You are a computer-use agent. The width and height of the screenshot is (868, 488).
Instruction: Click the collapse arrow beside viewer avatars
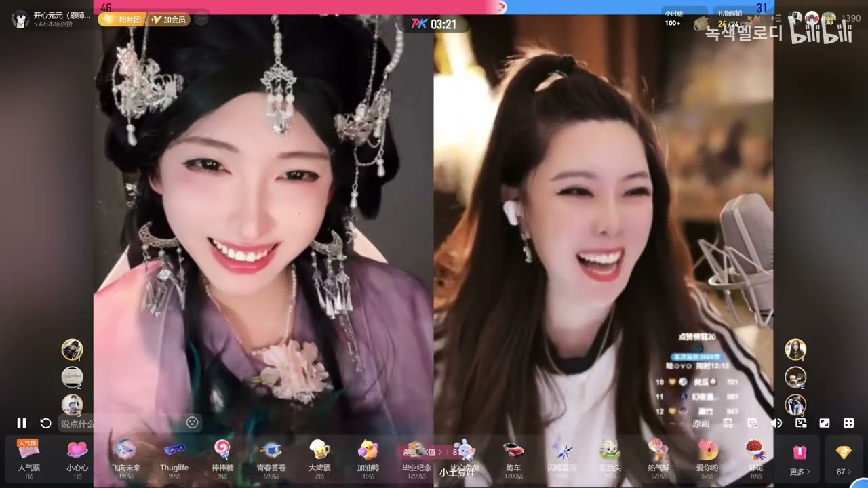[777, 18]
